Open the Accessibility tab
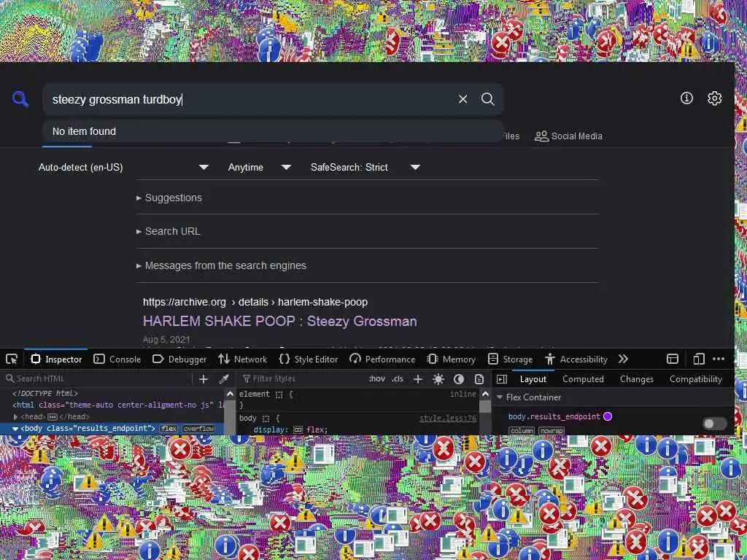 click(576, 359)
